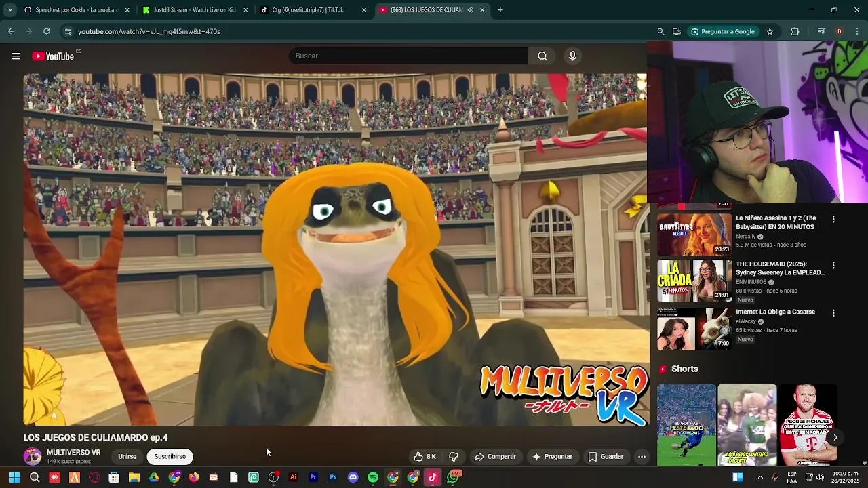Open the media controls icon in toolbar

(821, 31)
